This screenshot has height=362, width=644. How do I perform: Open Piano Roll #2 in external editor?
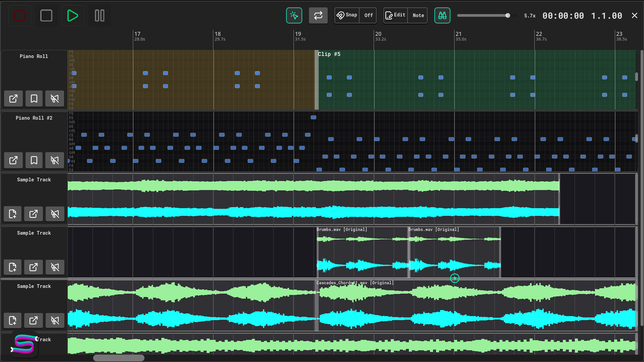pyautogui.click(x=13, y=160)
